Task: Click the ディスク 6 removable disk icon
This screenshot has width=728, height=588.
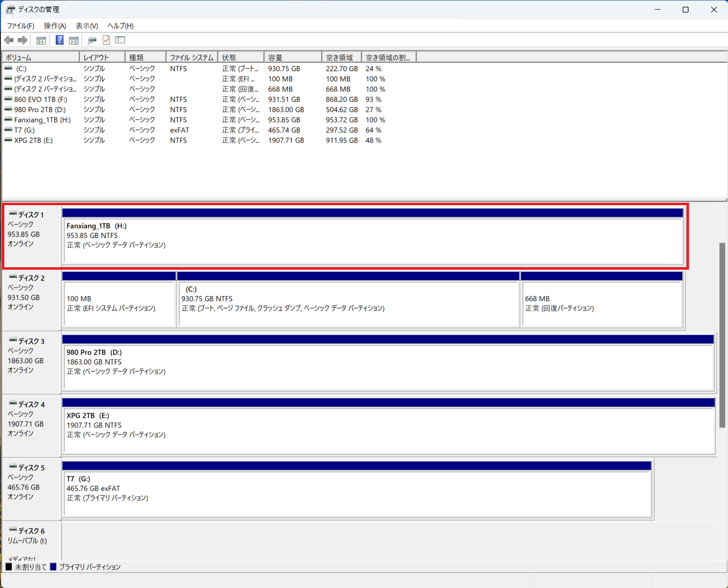Action: coord(13,530)
